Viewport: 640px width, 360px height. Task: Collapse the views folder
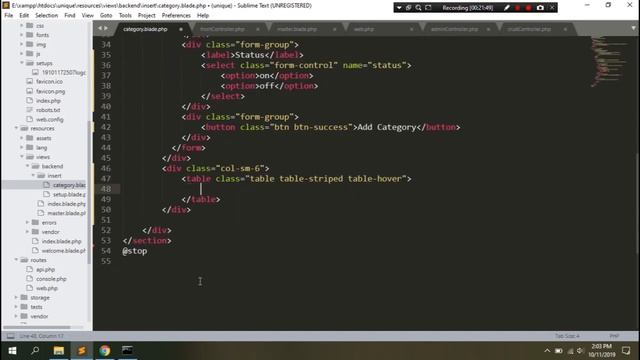coord(22,157)
